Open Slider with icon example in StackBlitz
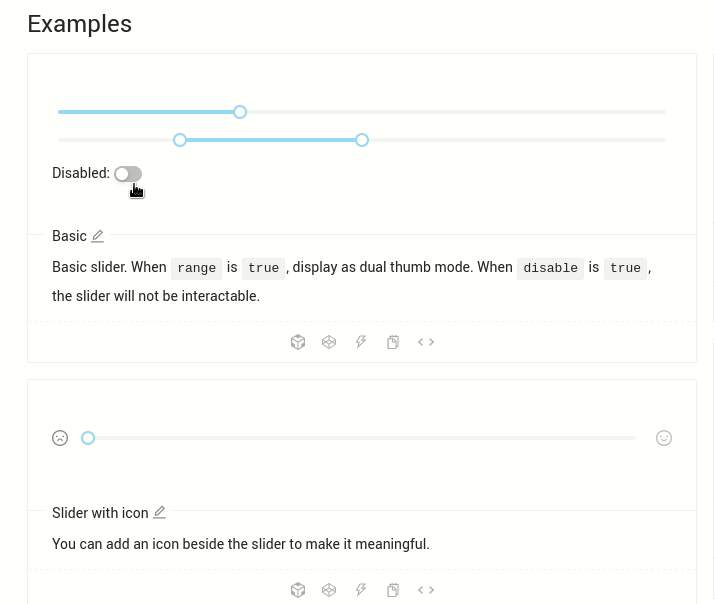 (x=361, y=590)
